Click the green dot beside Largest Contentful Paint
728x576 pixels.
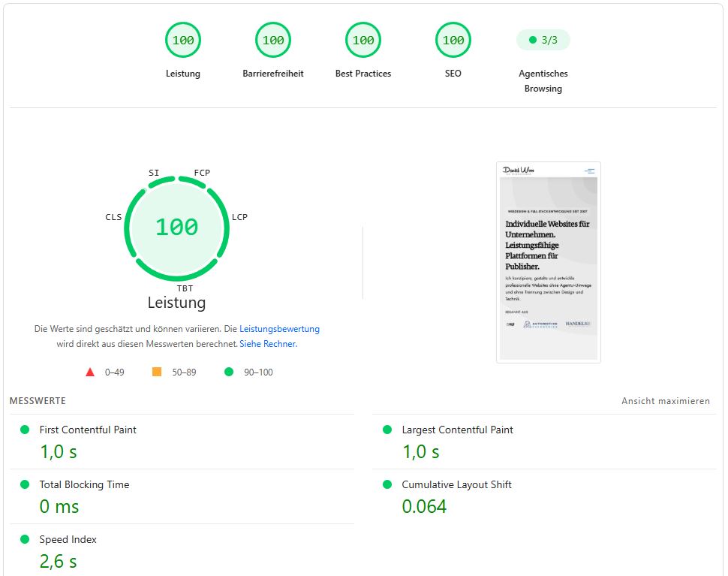pyautogui.click(x=387, y=430)
